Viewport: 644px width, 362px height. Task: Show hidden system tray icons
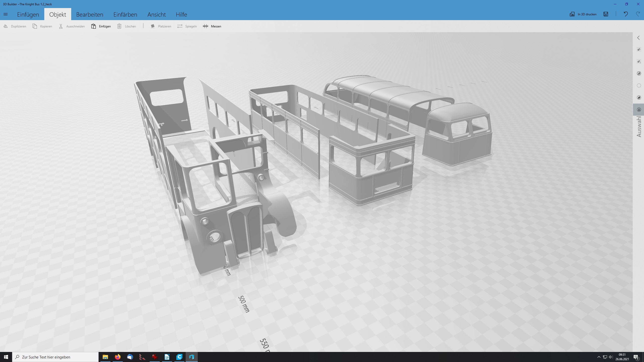click(599, 357)
